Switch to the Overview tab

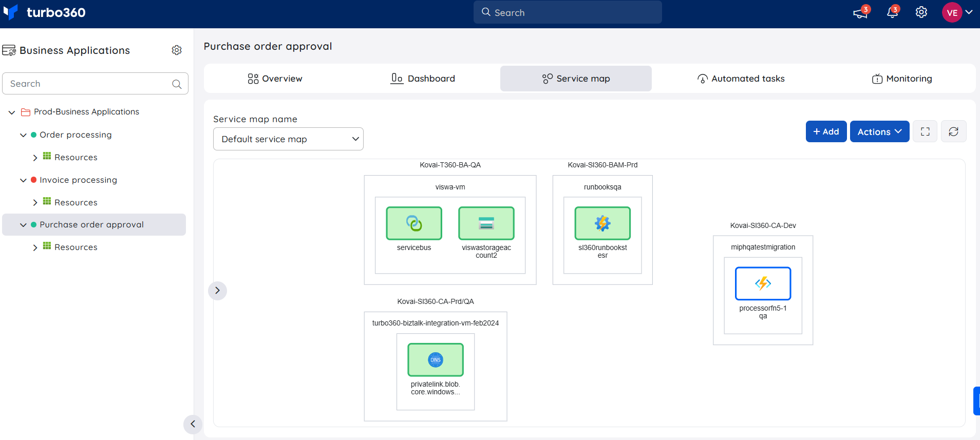tap(275, 79)
